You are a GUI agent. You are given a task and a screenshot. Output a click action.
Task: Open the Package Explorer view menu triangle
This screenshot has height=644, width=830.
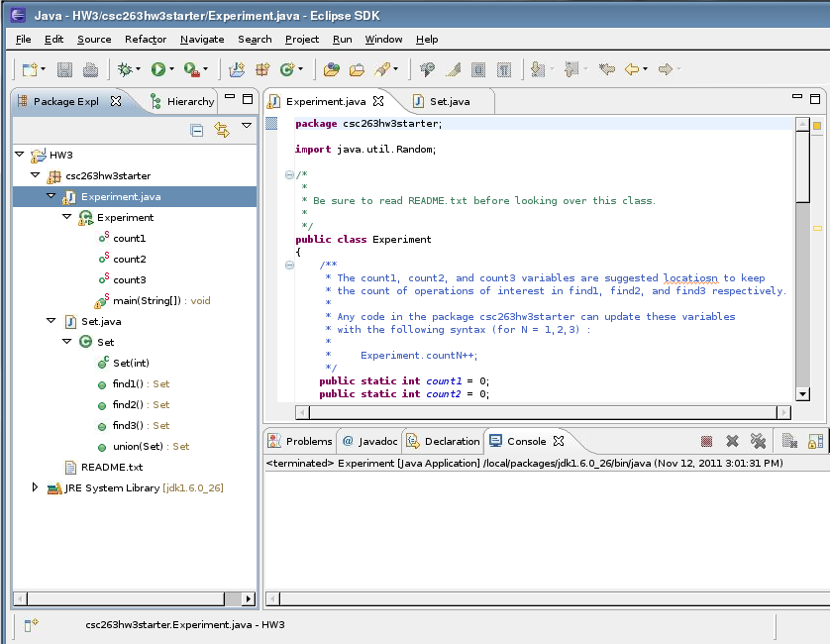tap(247, 126)
